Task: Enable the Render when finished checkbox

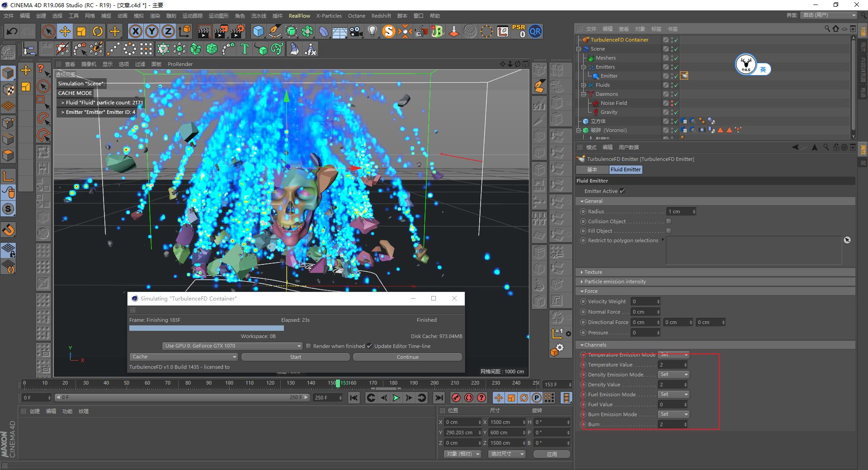Action: pos(309,346)
